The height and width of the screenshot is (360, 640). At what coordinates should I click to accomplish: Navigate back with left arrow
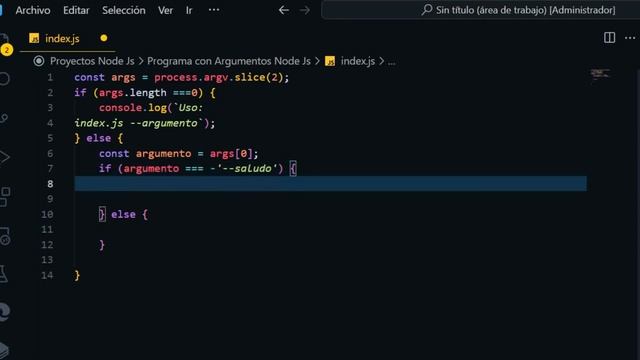[284, 10]
